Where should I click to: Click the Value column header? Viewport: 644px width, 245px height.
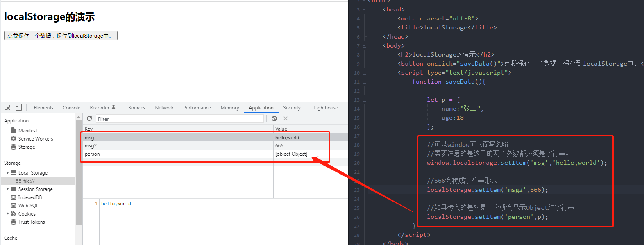click(311, 129)
